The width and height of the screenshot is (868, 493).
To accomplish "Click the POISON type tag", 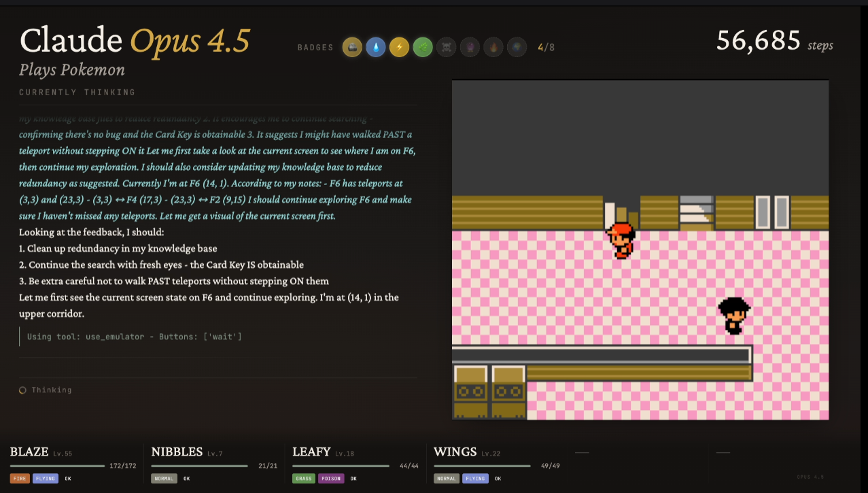I will coord(330,479).
